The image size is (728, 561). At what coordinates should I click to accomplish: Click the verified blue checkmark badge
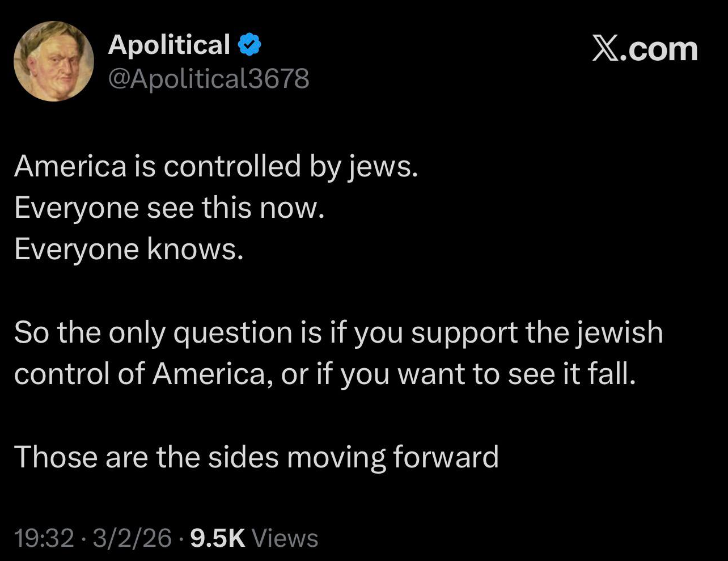click(x=249, y=45)
